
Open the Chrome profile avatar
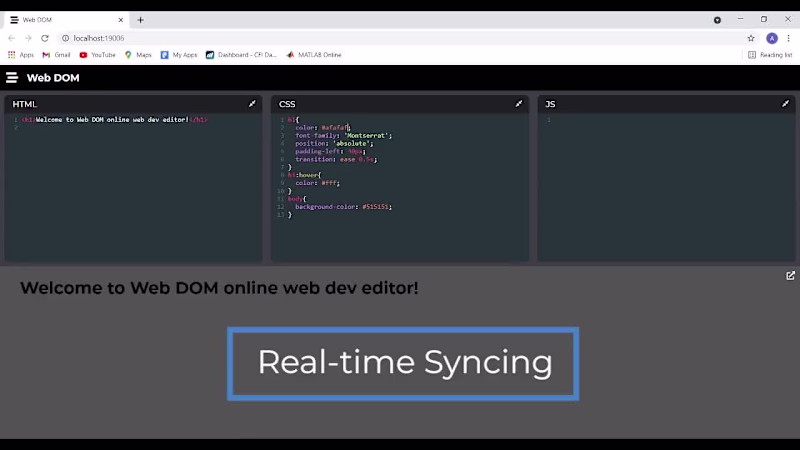coord(772,38)
